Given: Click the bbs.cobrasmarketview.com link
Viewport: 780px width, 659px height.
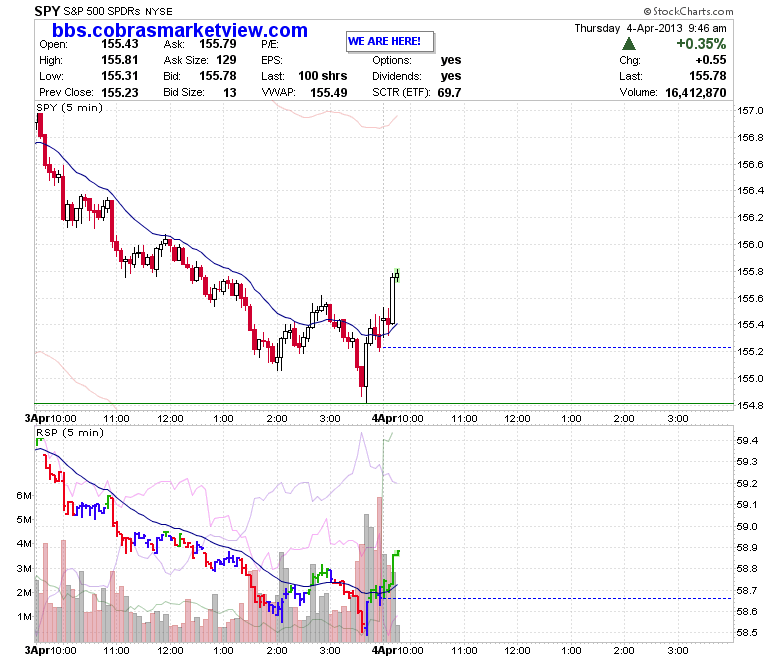Looking at the screenshot, I should tap(180, 30).
